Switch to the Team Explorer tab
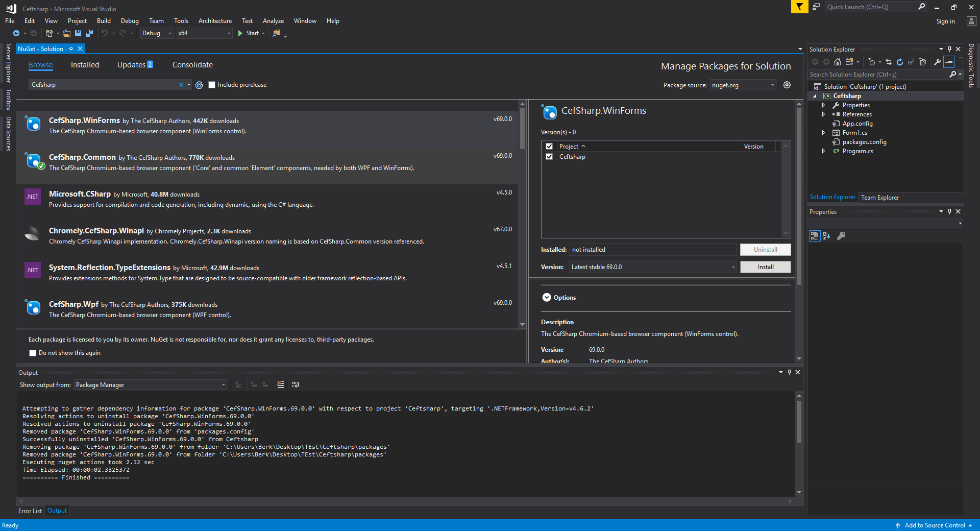This screenshot has height=531, width=980. pyautogui.click(x=880, y=198)
